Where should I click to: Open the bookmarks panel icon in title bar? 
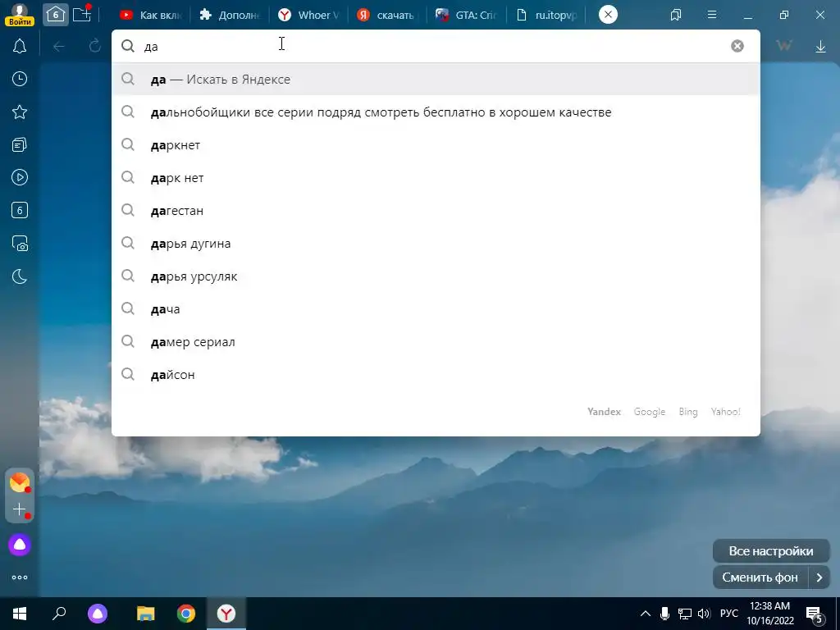(x=676, y=15)
